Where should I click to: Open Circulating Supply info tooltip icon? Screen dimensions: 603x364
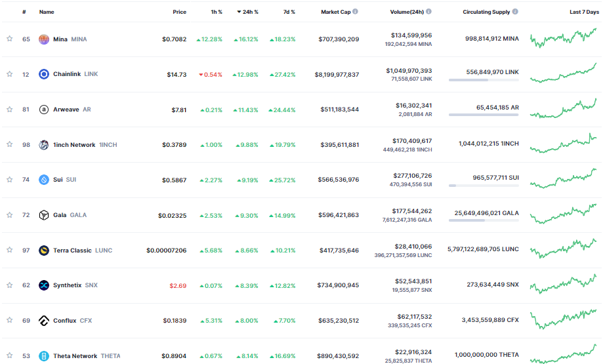pyautogui.click(x=515, y=12)
